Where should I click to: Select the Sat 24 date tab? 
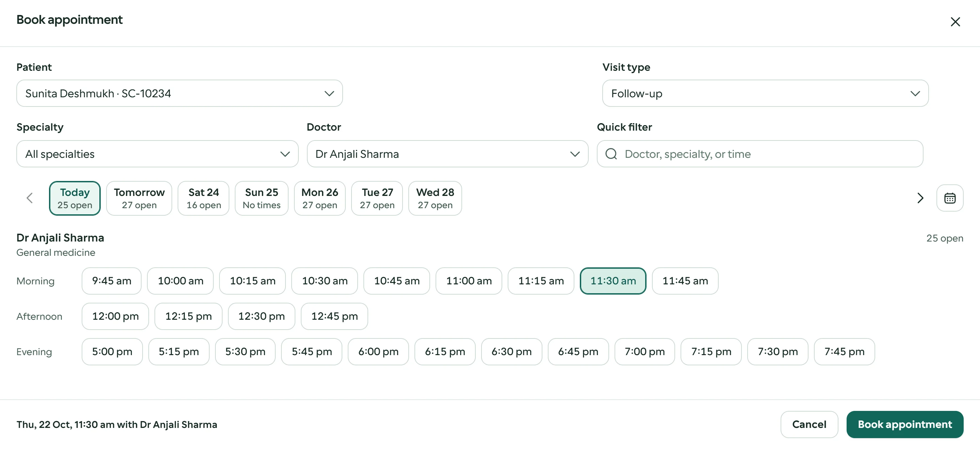pyautogui.click(x=203, y=198)
